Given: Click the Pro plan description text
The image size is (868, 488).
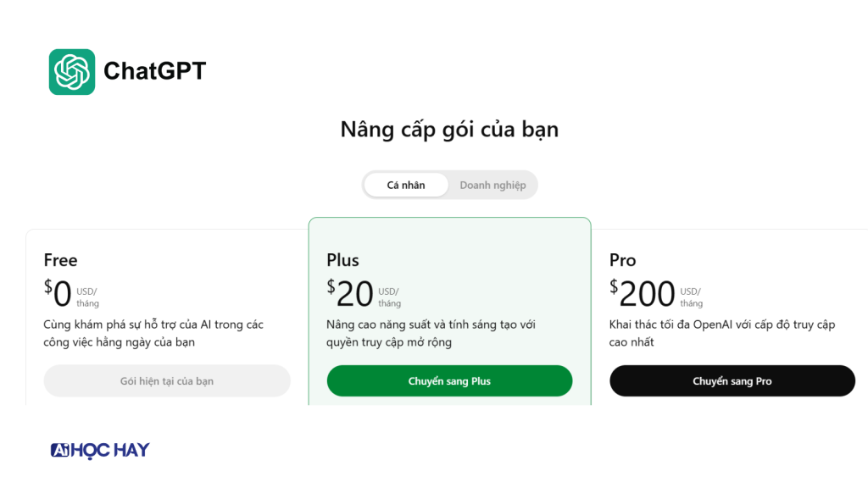Looking at the screenshot, I should pyautogui.click(x=722, y=333).
